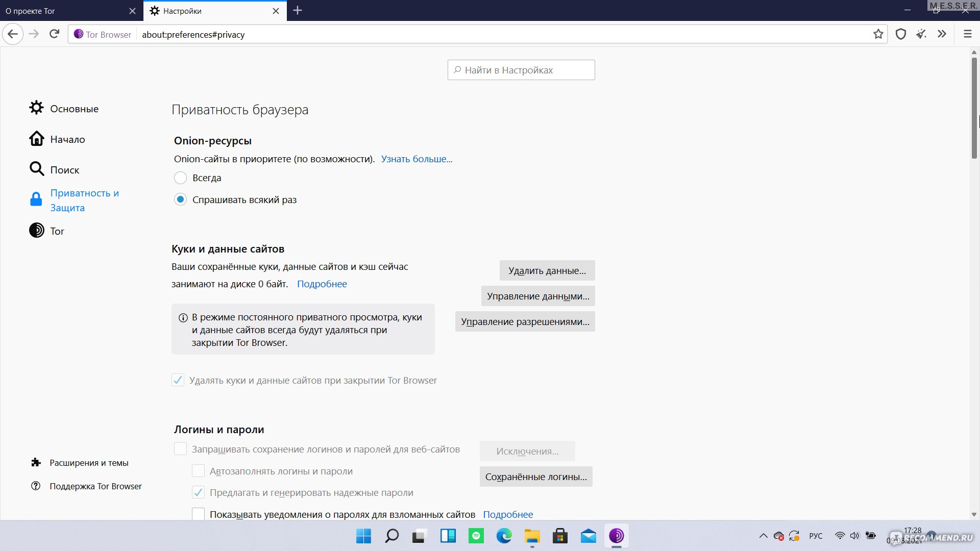
Task: Click Управление разрешениями button
Action: (525, 321)
